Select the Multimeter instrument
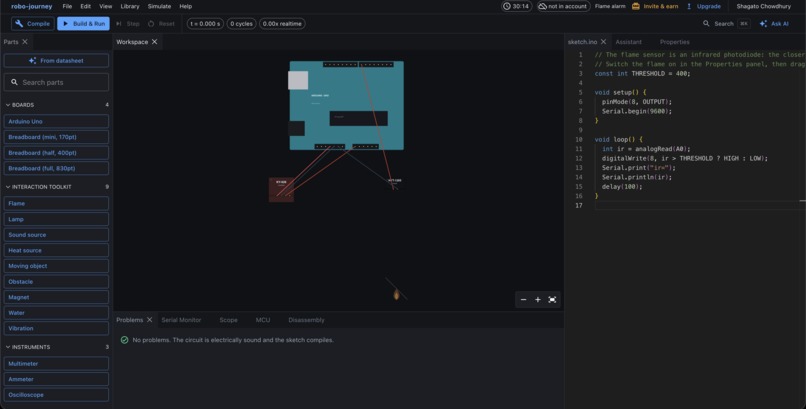The image size is (806, 409). (56, 364)
